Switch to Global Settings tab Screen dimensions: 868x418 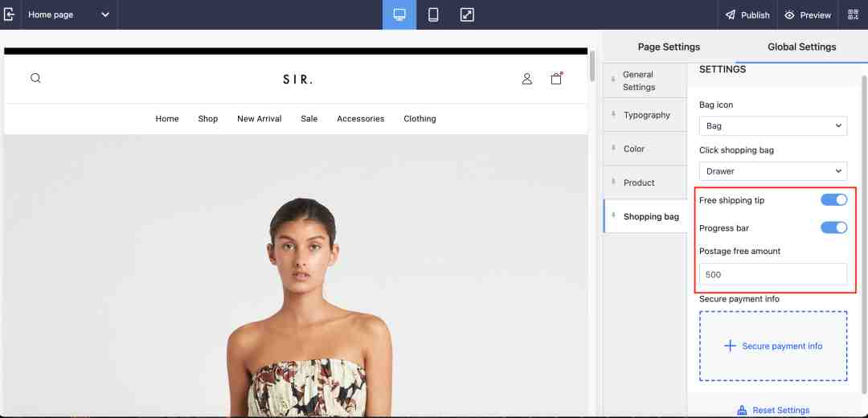tap(801, 47)
